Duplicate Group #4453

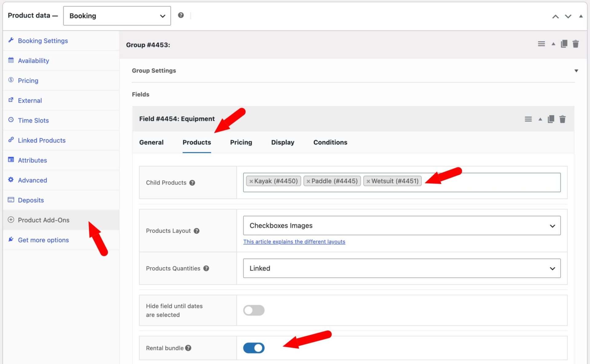tap(564, 44)
